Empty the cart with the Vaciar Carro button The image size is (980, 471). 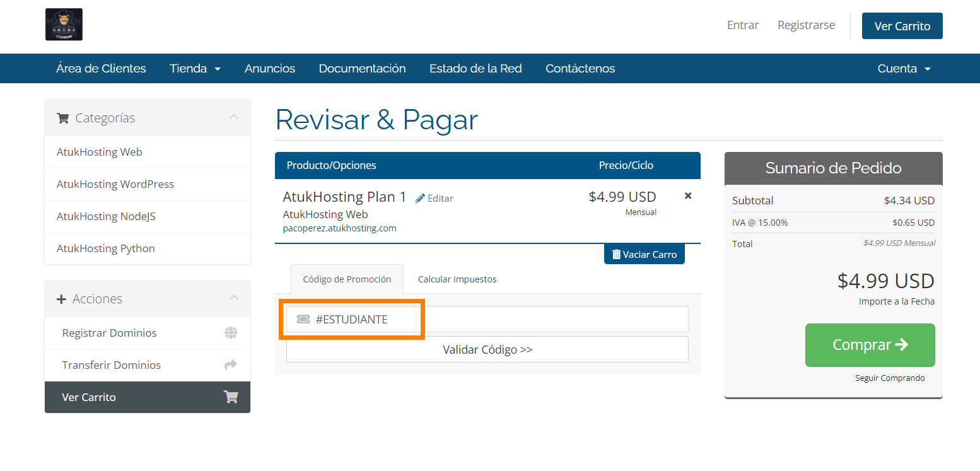(644, 255)
